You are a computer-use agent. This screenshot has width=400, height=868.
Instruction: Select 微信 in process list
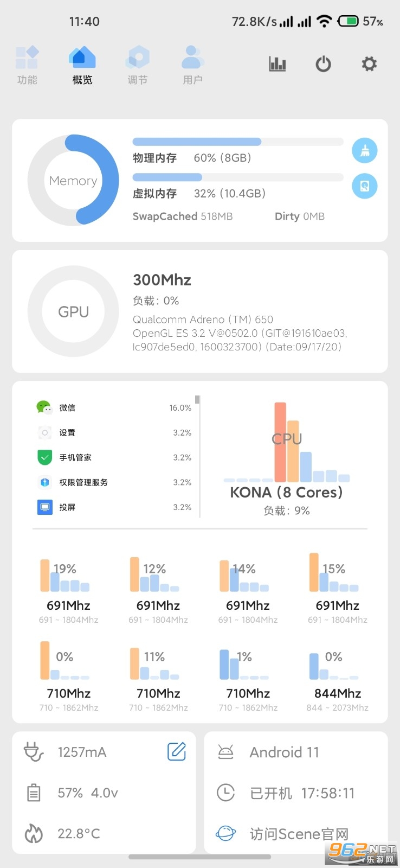[114, 407]
